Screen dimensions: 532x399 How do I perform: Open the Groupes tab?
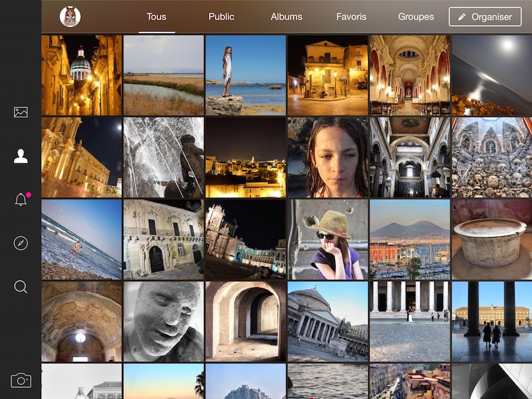pos(416,16)
